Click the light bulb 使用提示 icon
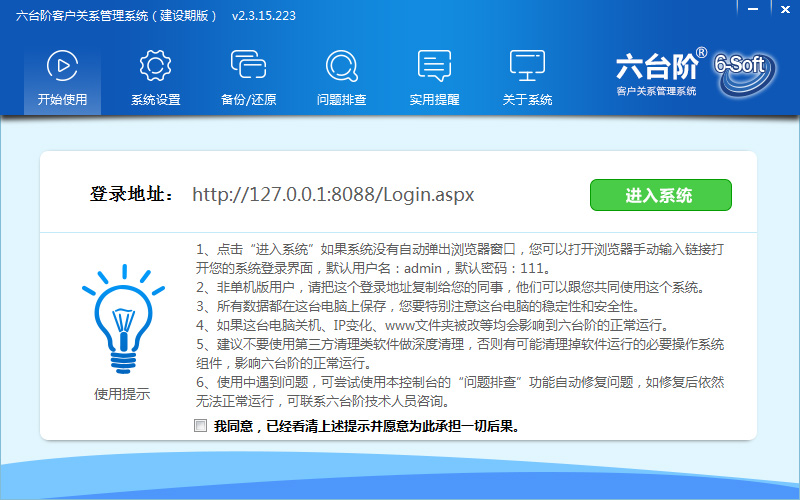 pyautogui.click(x=123, y=319)
